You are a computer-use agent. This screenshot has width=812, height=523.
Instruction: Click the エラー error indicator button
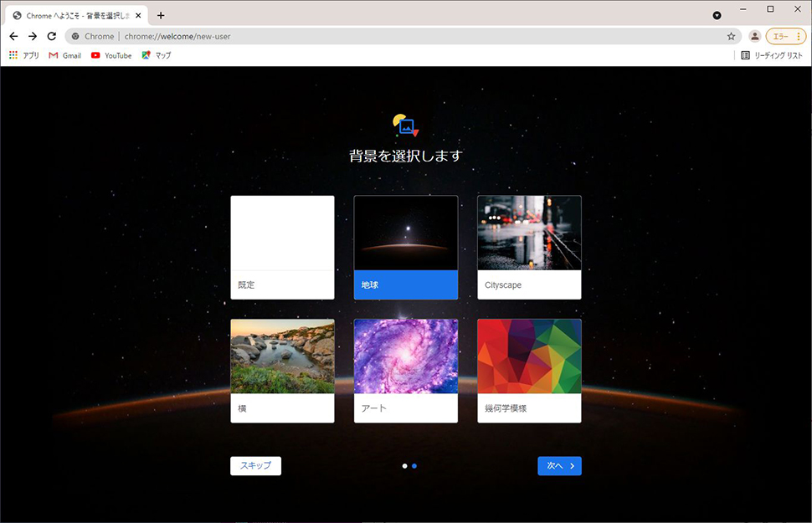click(x=785, y=36)
